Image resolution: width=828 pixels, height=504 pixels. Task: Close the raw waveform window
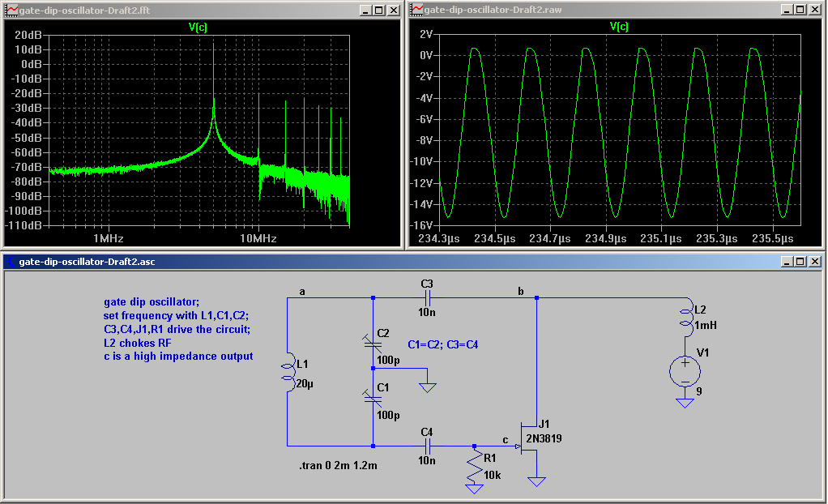(x=815, y=10)
